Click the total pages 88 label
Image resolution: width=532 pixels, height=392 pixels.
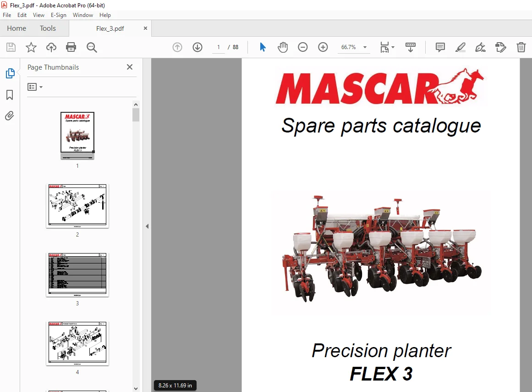point(236,47)
